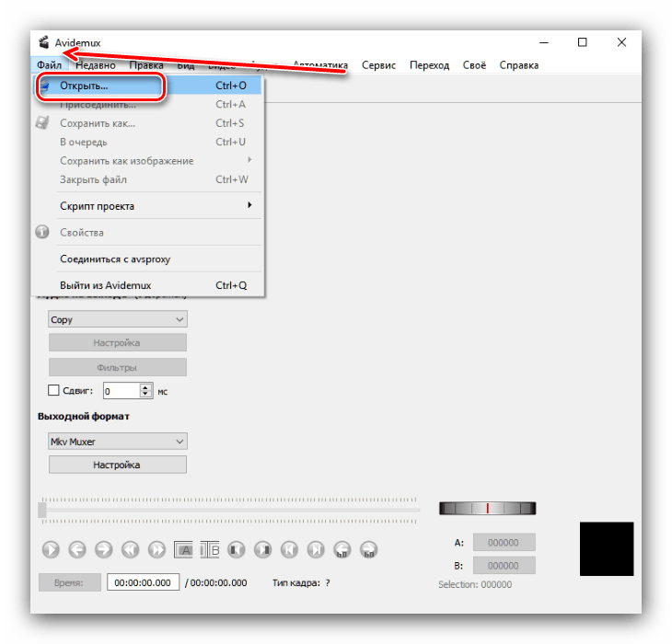Image resolution: width=672 pixels, height=644 pixels.
Task: Open the Недавно menu
Action: click(96, 65)
